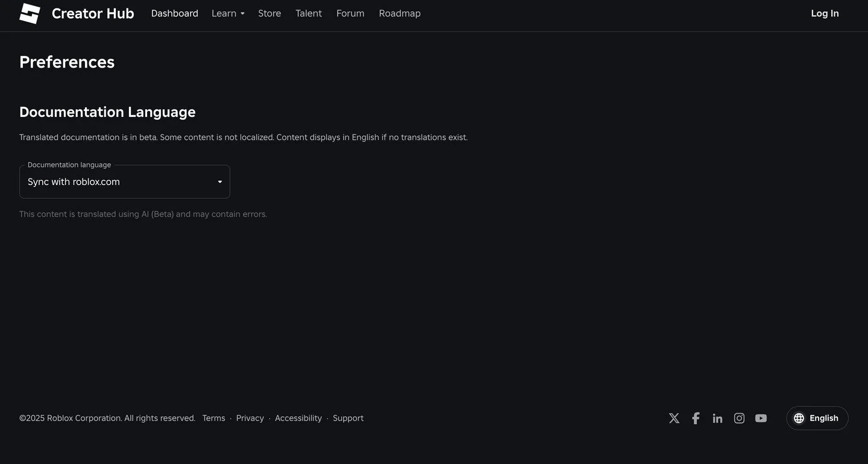Click the 'translated using AI (Beta)' disclaimer
The width and height of the screenshot is (868, 464).
click(143, 214)
